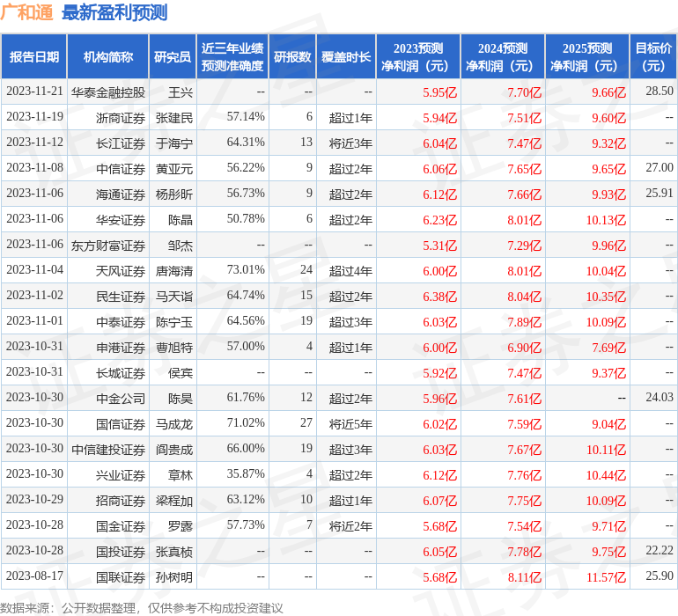The image size is (678, 616).
Task: Click the 2024预测净利润 column header
Action: click(503, 56)
